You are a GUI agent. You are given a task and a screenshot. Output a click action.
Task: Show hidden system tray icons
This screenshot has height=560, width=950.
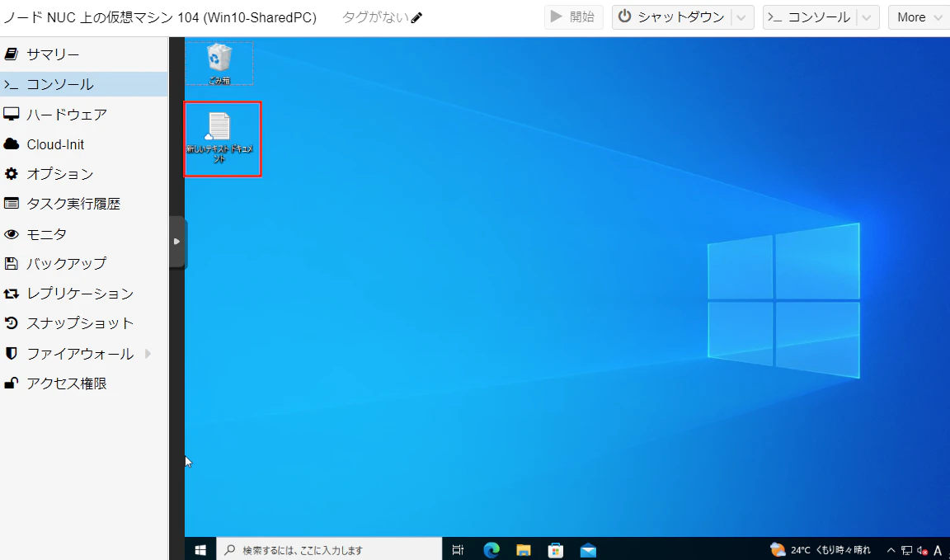tap(891, 550)
